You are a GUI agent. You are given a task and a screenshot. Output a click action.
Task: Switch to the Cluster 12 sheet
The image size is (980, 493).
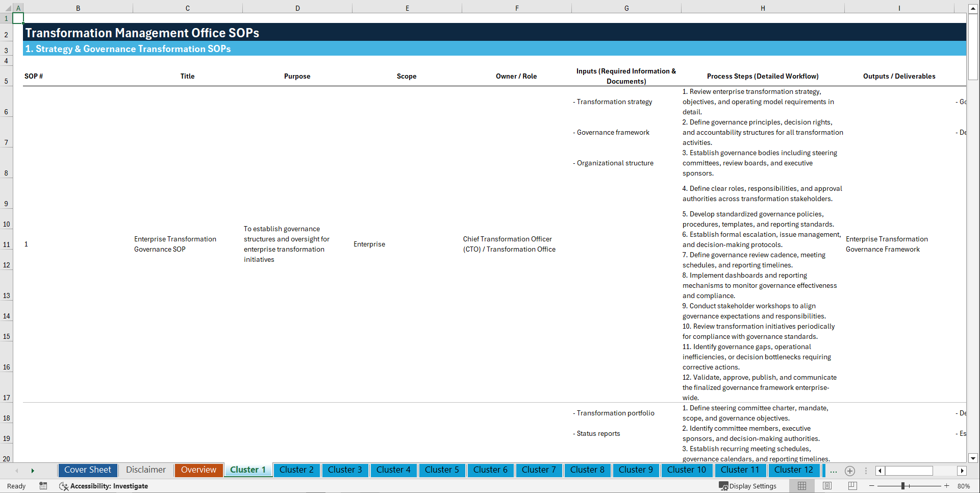pyautogui.click(x=794, y=470)
